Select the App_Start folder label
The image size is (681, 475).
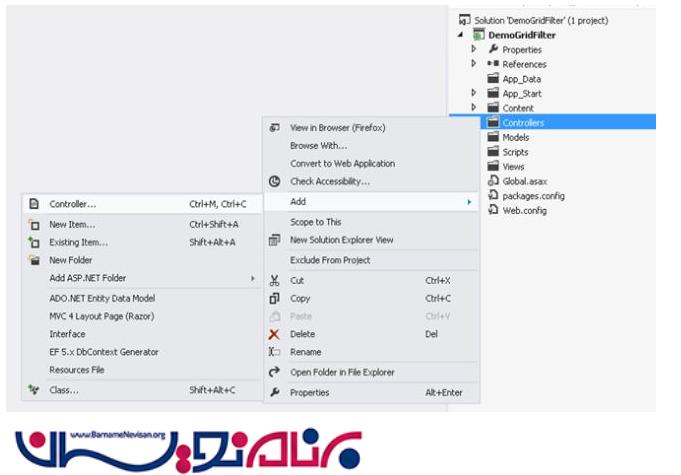pyautogui.click(x=522, y=94)
